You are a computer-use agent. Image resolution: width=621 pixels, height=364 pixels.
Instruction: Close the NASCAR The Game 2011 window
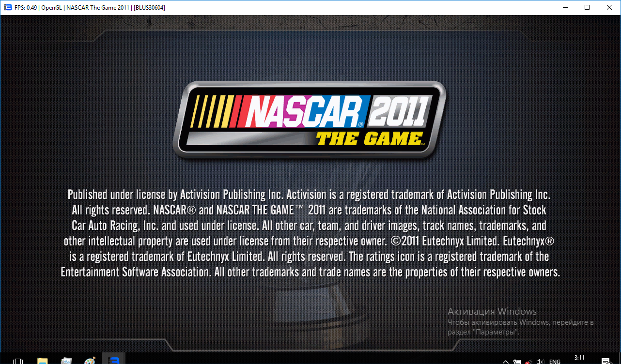[609, 8]
